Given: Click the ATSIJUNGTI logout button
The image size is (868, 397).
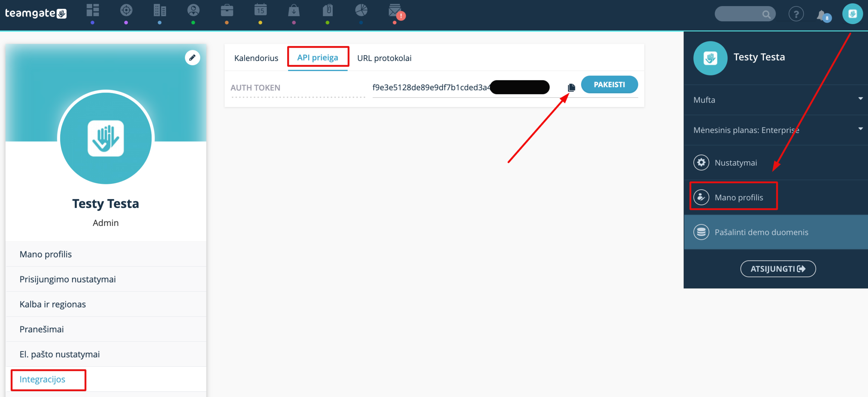Looking at the screenshot, I should tap(778, 269).
